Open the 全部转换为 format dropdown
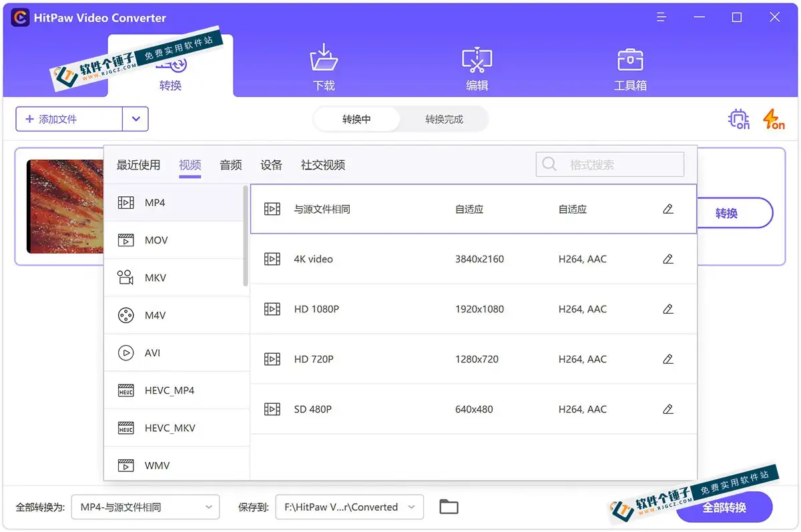This screenshot has height=532, width=801. point(145,507)
